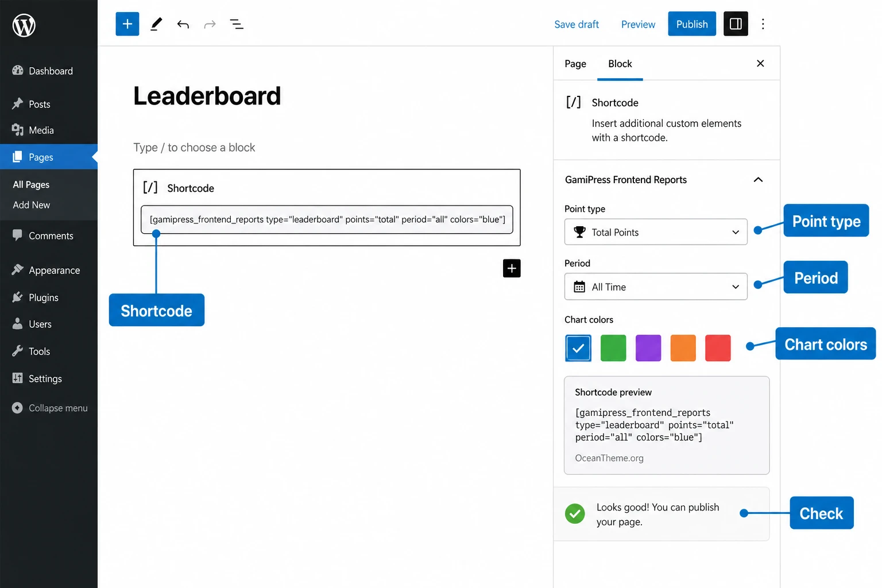Add a block below the shortcode
Viewport: 882px width, 588px height.
click(512, 268)
